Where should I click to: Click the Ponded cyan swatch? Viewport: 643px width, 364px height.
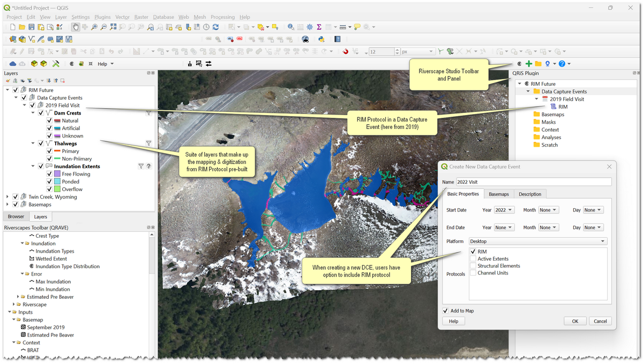click(56, 181)
